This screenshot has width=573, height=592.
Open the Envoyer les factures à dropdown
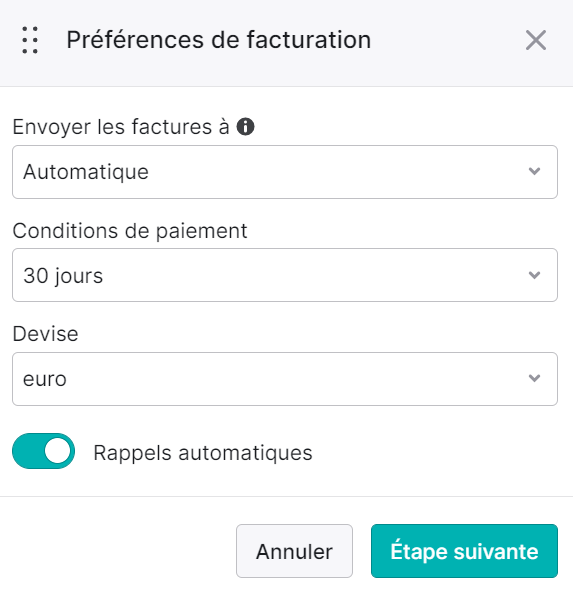(x=285, y=172)
